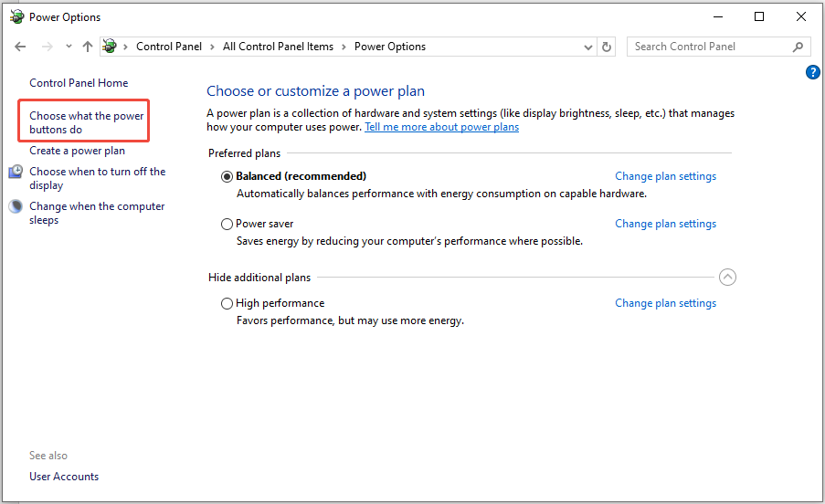
Task: Click the search magnifier icon
Action: coord(798,47)
